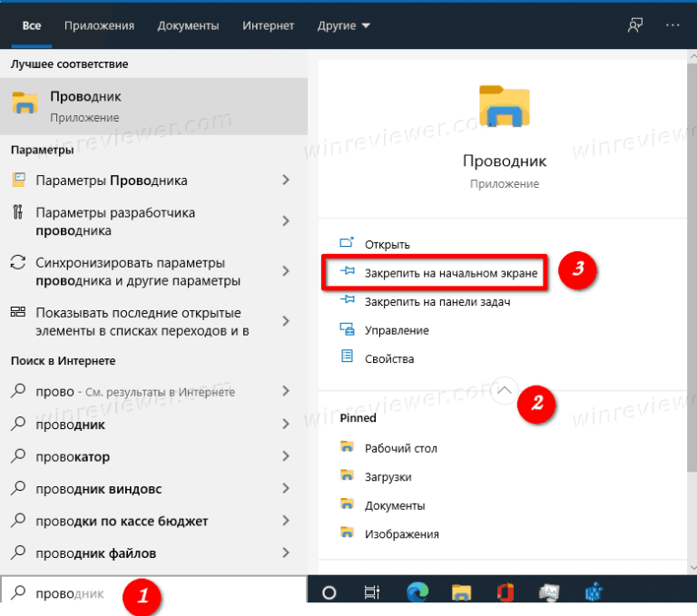Image resolution: width=697 pixels, height=616 pixels.
Task: Open the Документы search tab
Action: (x=188, y=25)
